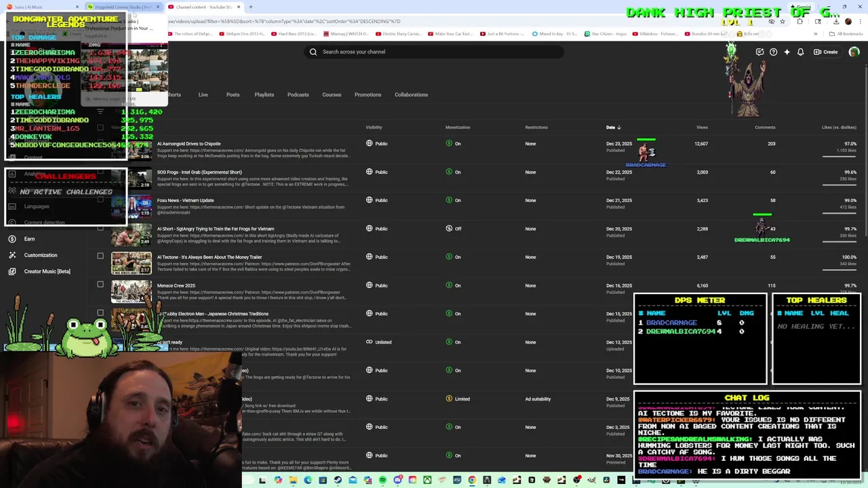Open Public visibility selector on Intel Grab row
Viewport: 868px width, 488px height.
coord(377,172)
